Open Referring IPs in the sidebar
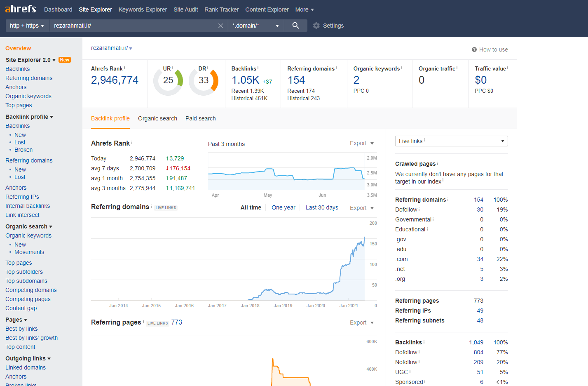Screen dimensions: 588x386 [x=22, y=197]
